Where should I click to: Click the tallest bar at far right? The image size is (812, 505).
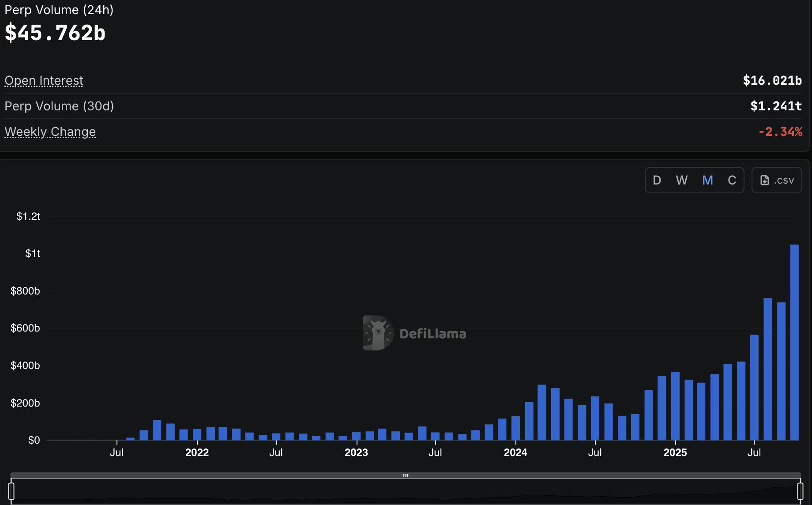[x=795, y=342]
